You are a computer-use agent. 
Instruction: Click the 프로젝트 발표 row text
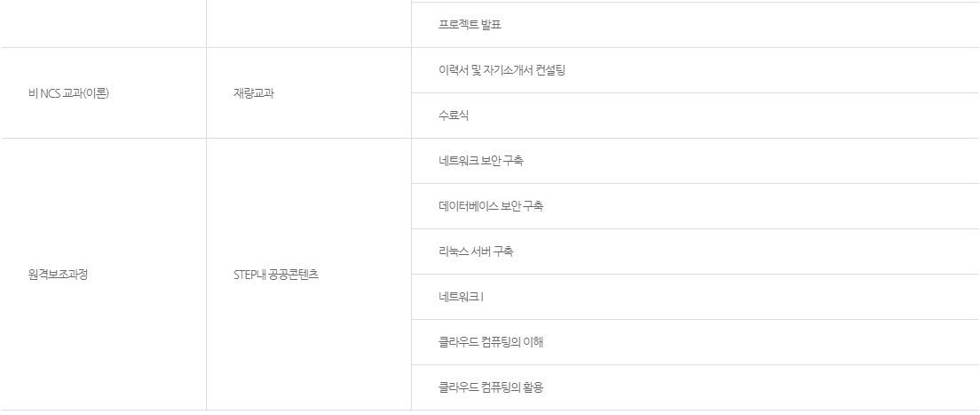(470, 25)
